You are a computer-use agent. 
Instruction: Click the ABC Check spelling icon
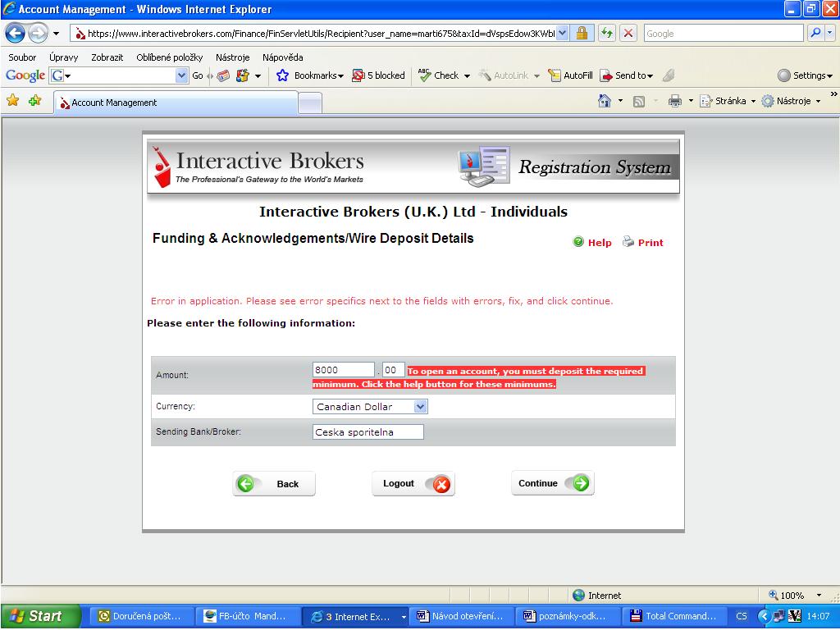(x=424, y=75)
